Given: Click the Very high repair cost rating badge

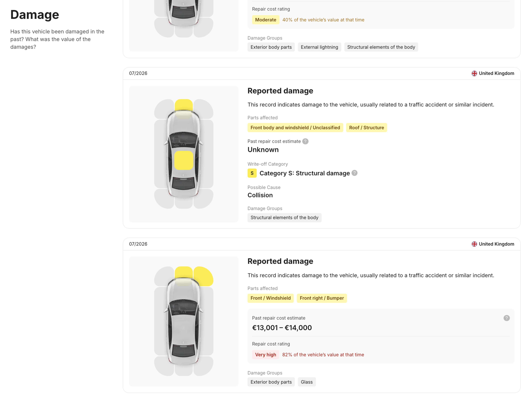Looking at the screenshot, I should [x=266, y=355].
